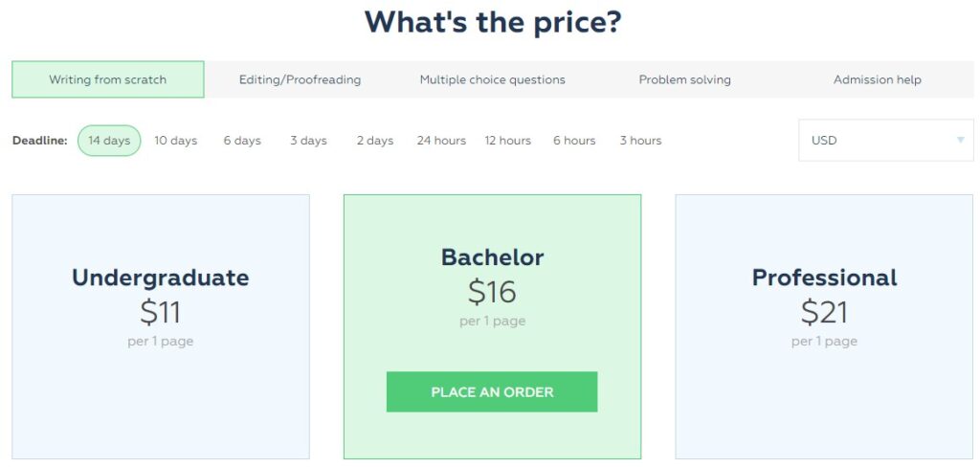The image size is (980, 467).
Task: Open Multiple choice questions tab
Action: (x=493, y=79)
